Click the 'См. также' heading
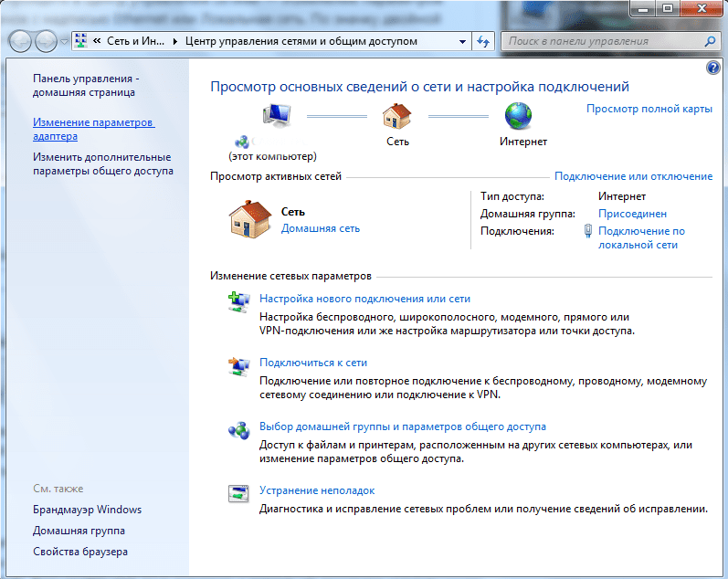 [x=58, y=489]
